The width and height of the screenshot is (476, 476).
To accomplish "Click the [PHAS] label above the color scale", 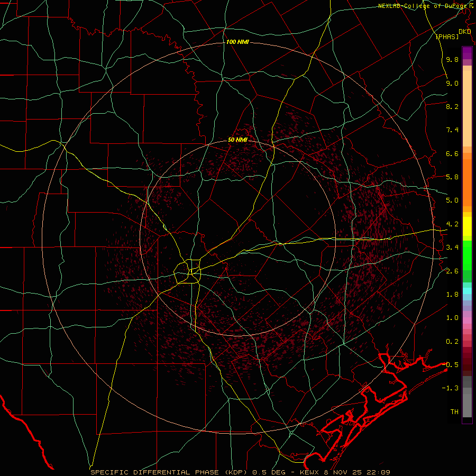I will pos(447,36).
